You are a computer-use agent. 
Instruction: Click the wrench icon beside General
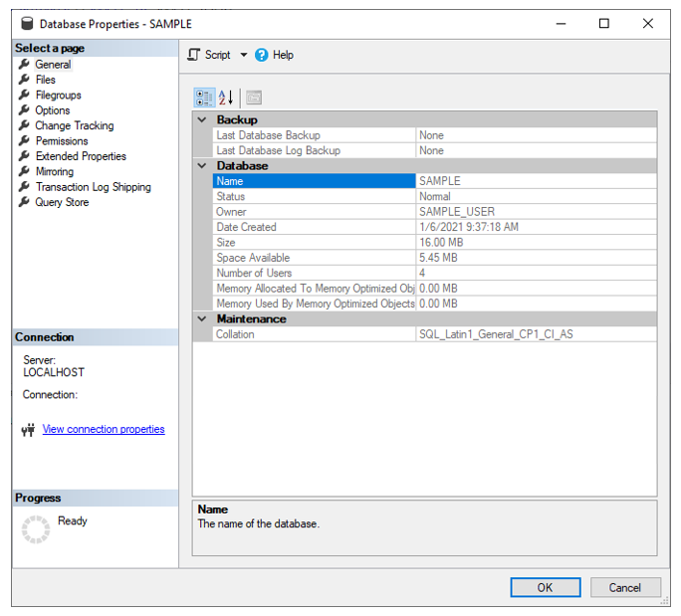tap(24, 65)
